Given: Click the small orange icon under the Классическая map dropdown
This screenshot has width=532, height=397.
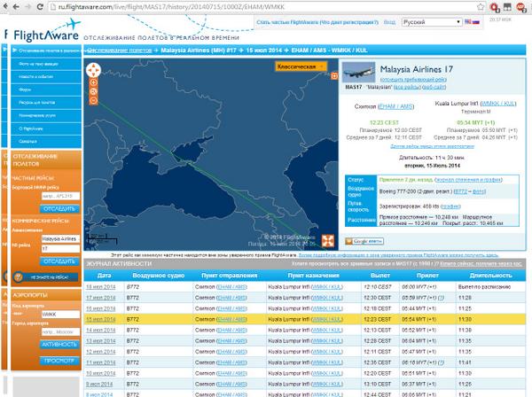Looking at the screenshot, I should [x=334, y=76].
